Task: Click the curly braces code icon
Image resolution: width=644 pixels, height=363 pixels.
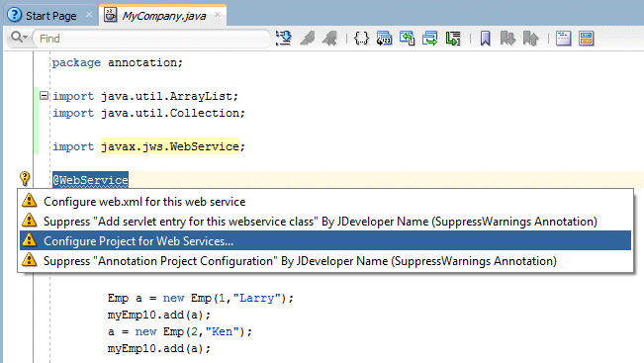Action: (361, 39)
